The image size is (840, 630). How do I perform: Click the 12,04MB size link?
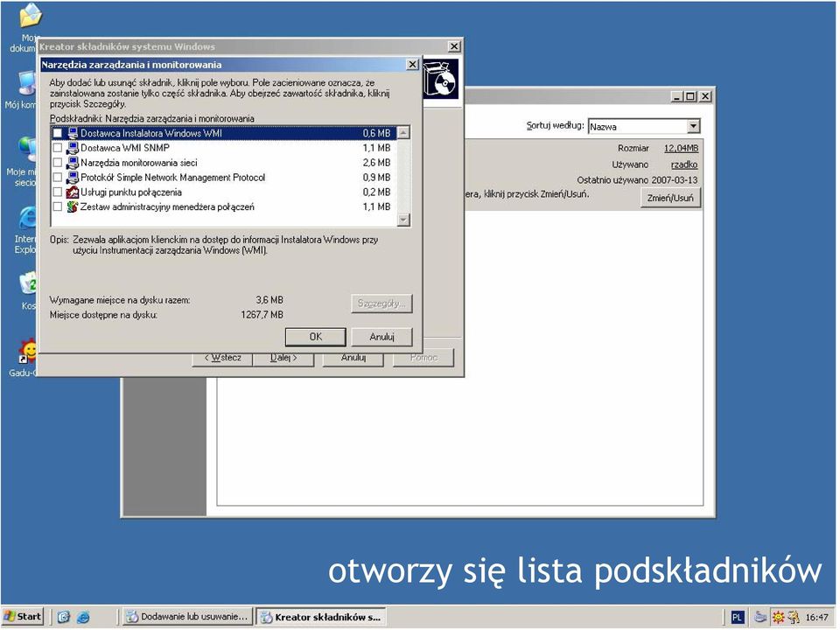681,149
